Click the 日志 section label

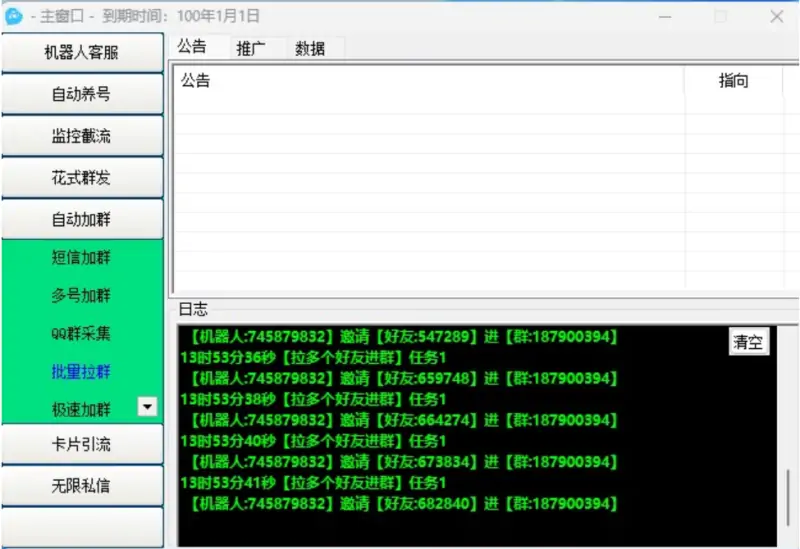pyautogui.click(x=193, y=309)
